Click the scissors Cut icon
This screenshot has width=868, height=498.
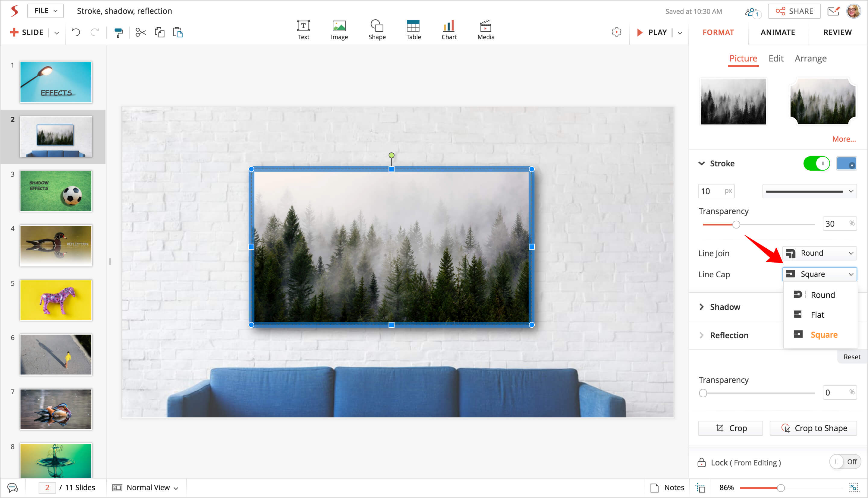coord(140,33)
